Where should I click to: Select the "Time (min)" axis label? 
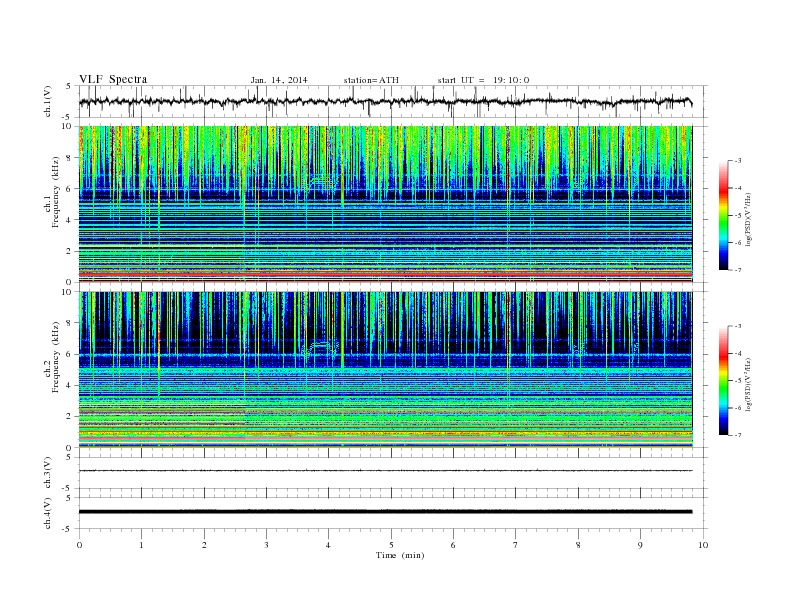click(400, 555)
